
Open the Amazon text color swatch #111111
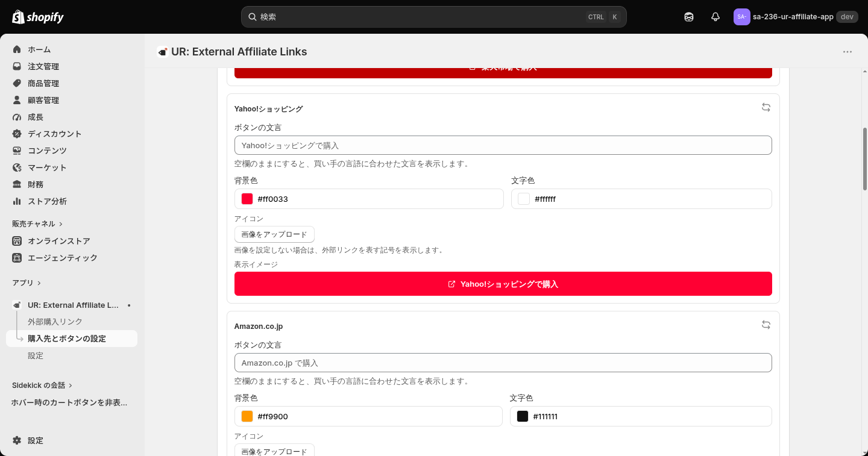click(x=523, y=416)
